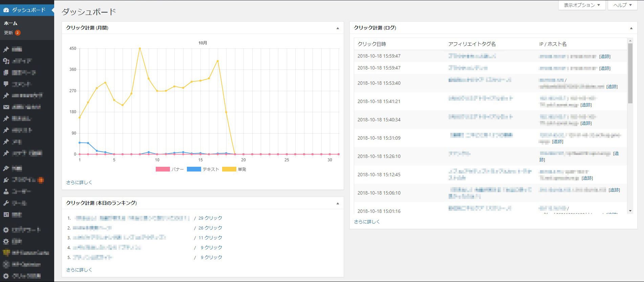Open the Comments speech bubble icon

6,84
